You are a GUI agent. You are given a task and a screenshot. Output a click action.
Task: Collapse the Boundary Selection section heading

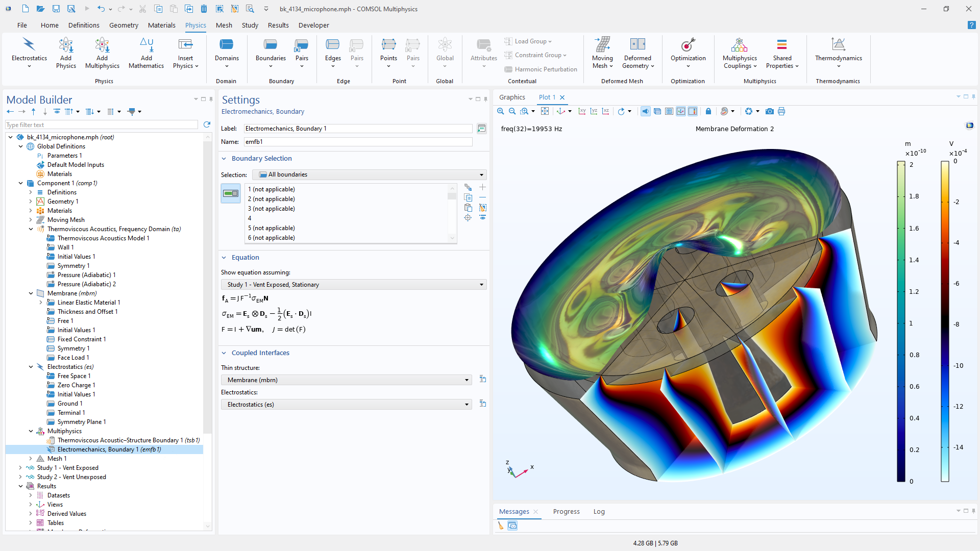click(261, 159)
